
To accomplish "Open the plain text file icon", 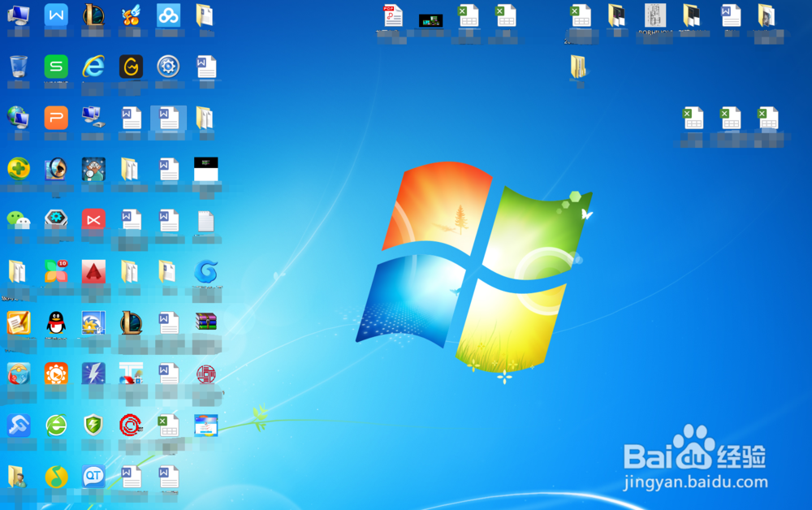I will 205,221.
